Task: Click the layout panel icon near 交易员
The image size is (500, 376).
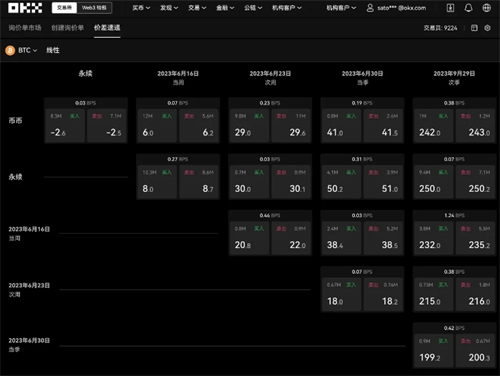Action: [x=474, y=28]
